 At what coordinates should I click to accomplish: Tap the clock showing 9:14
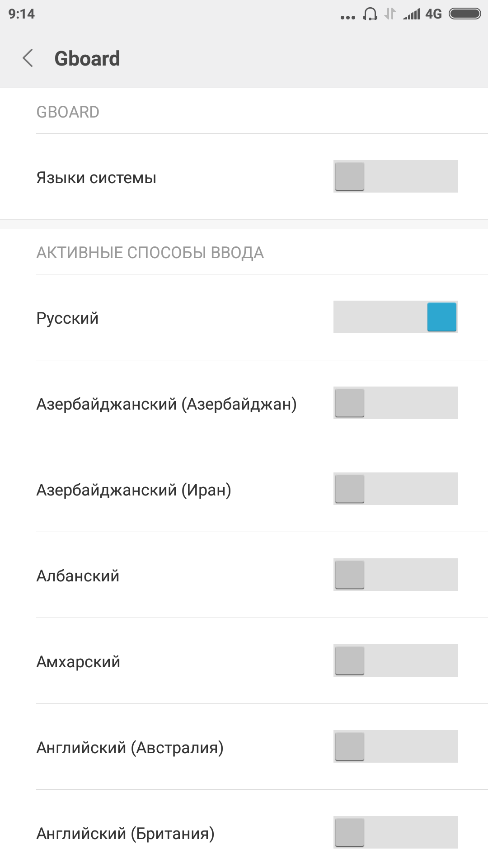(x=21, y=14)
